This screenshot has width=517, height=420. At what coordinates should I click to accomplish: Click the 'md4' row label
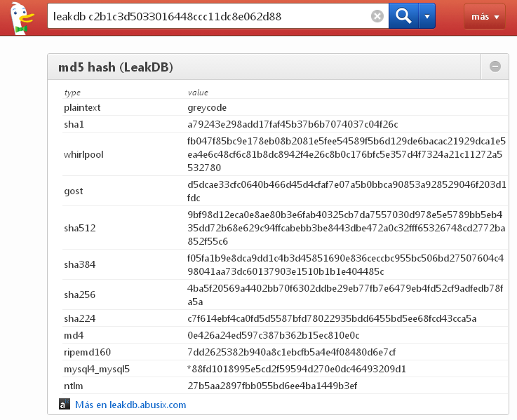pos(74,335)
